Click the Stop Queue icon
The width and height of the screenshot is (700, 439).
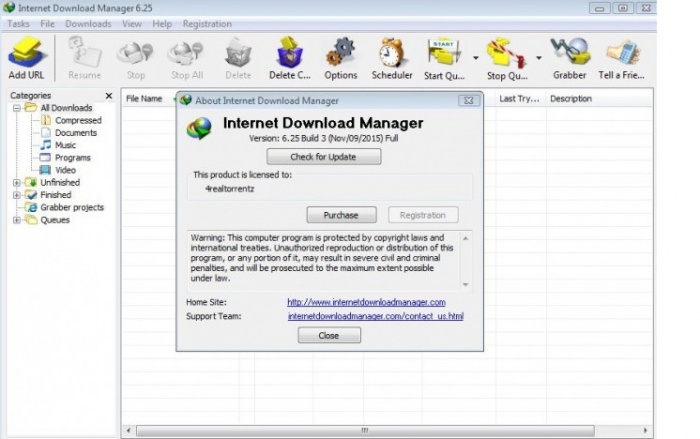[x=507, y=59]
